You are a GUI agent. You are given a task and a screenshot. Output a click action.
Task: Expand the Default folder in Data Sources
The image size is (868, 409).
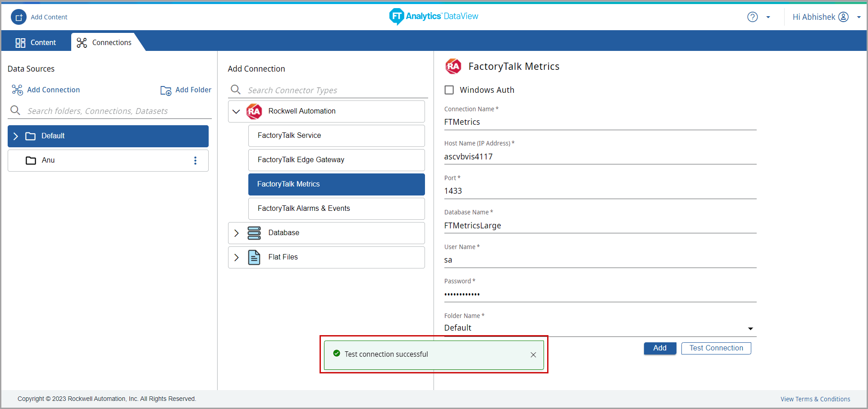16,136
